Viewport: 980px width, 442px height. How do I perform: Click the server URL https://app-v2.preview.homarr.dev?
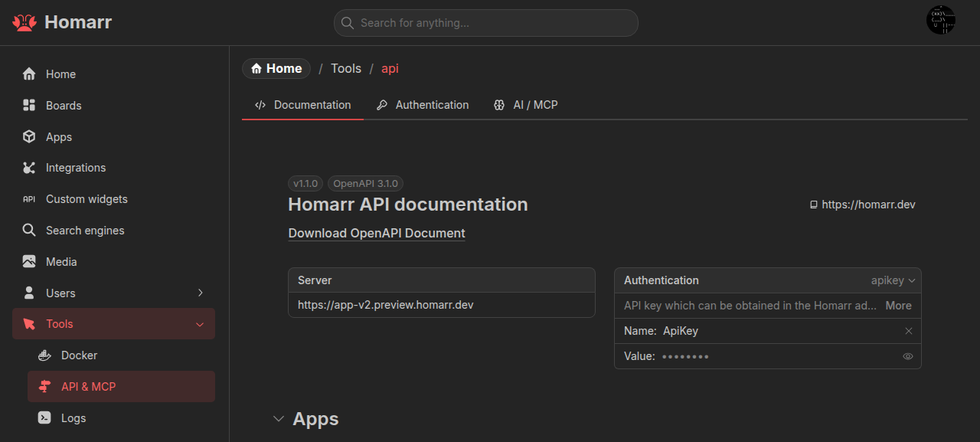click(386, 305)
